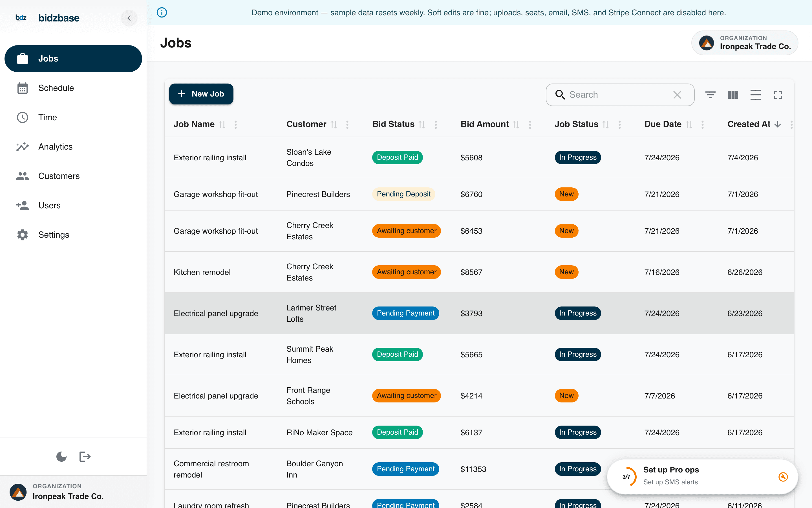Open the Schedule page

click(73, 88)
